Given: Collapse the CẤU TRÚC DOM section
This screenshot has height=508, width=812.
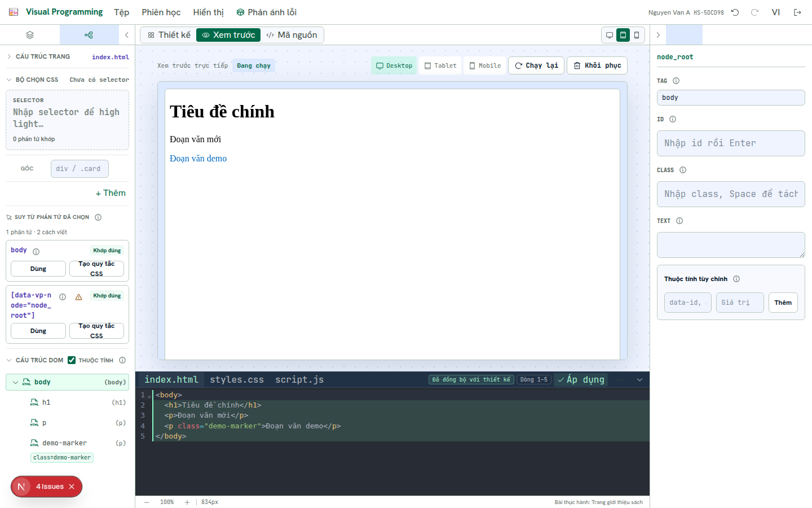Looking at the screenshot, I should 9,360.
